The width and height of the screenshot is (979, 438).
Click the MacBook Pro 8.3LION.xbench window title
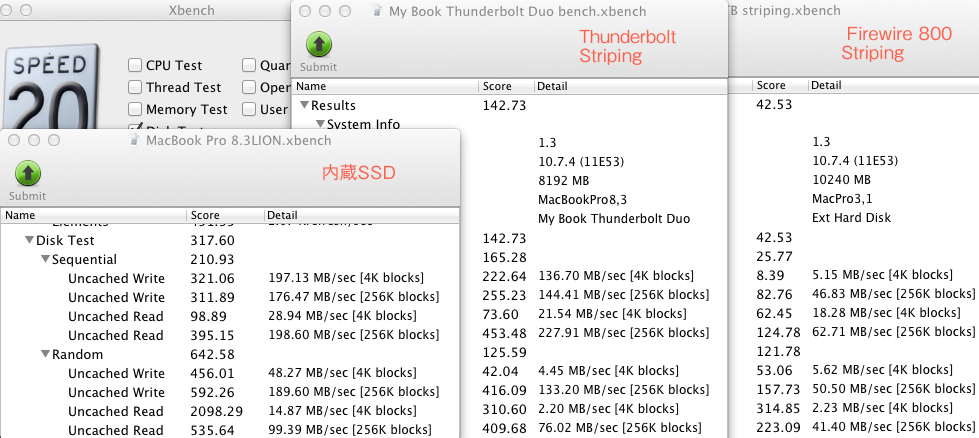(x=239, y=140)
